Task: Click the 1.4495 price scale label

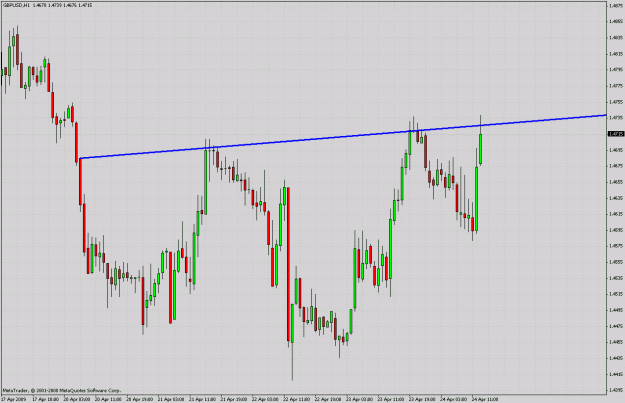Action: tap(616, 310)
